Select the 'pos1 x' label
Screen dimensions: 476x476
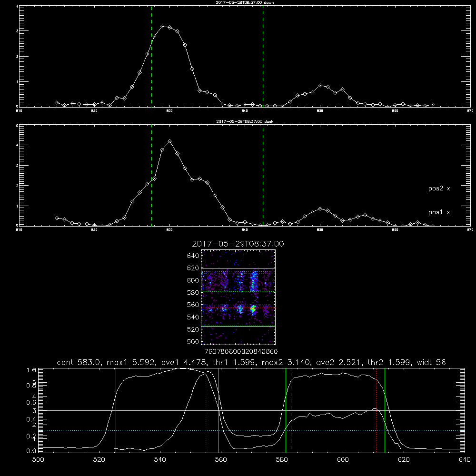tap(439, 212)
